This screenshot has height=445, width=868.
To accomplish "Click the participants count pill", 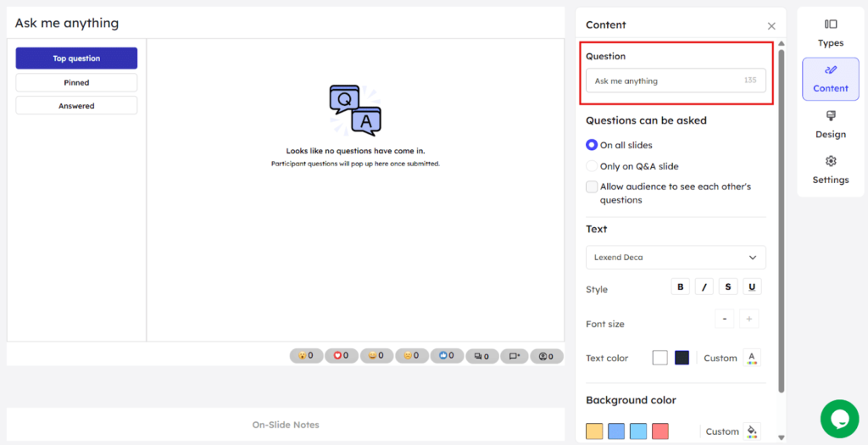I will click(547, 356).
